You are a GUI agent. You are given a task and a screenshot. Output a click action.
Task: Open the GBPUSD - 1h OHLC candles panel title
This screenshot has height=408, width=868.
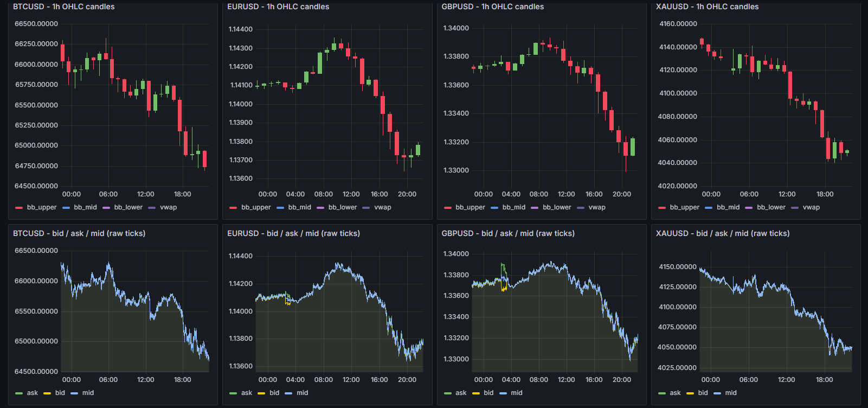point(493,7)
